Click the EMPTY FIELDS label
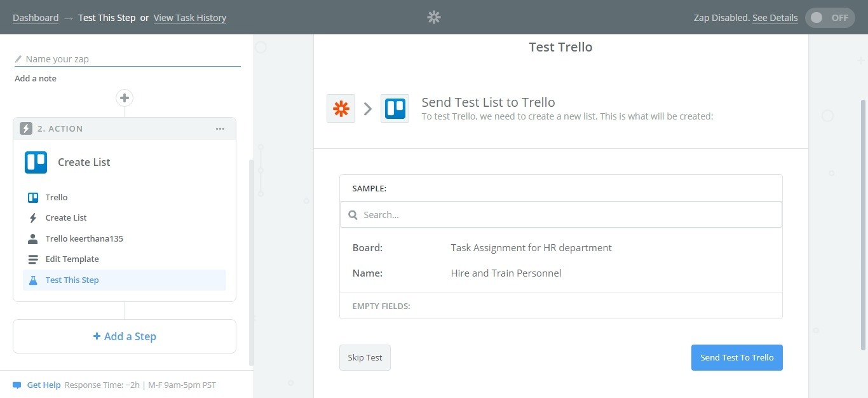The height and width of the screenshot is (398, 868). [x=381, y=306]
